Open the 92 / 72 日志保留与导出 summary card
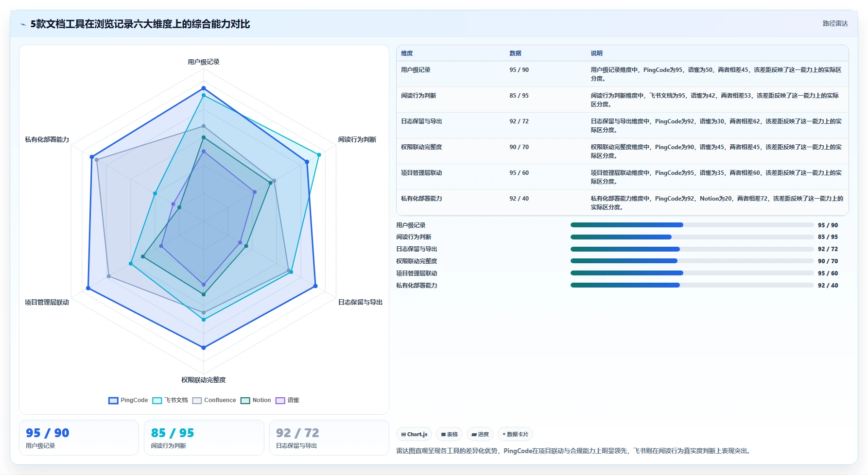This screenshot has height=475, width=868. click(329, 438)
